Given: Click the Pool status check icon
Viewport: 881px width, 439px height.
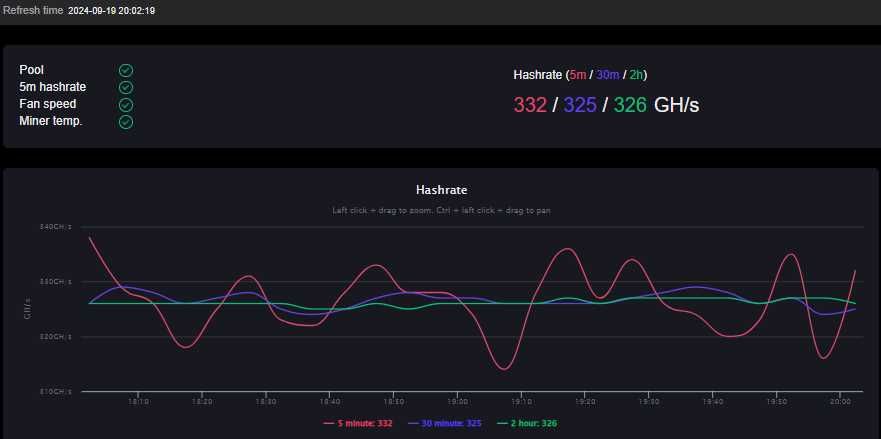Looking at the screenshot, I should coord(126,70).
